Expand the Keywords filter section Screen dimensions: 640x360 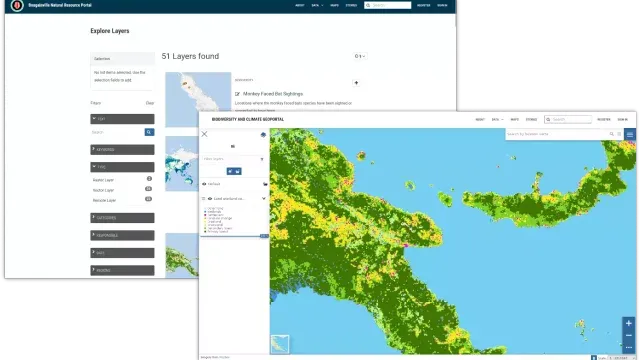coord(122,149)
